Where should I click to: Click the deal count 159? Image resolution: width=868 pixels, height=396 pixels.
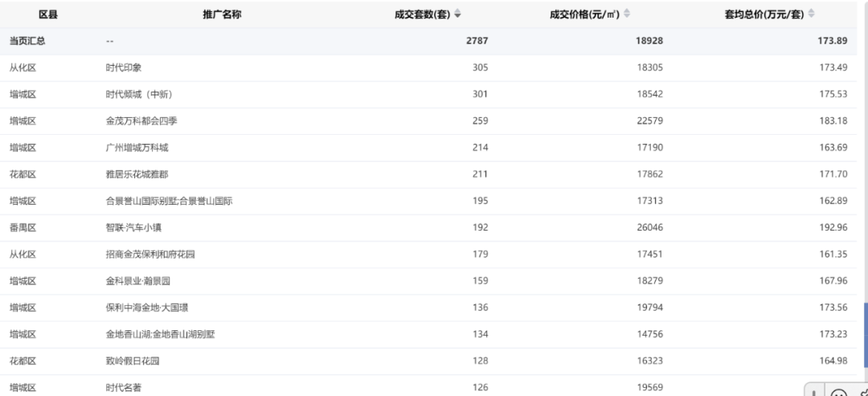coord(481,281)
